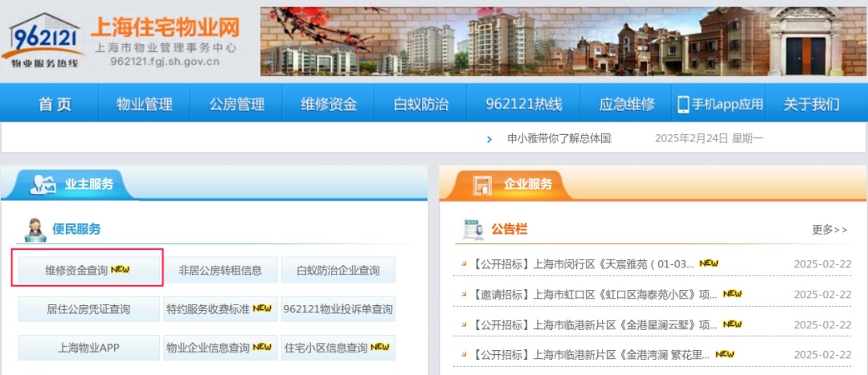The image size is (868, 375).
Task: Open 【公开招标】临港新片区金港星澜云墅 notice
Action: coord(595,324)
